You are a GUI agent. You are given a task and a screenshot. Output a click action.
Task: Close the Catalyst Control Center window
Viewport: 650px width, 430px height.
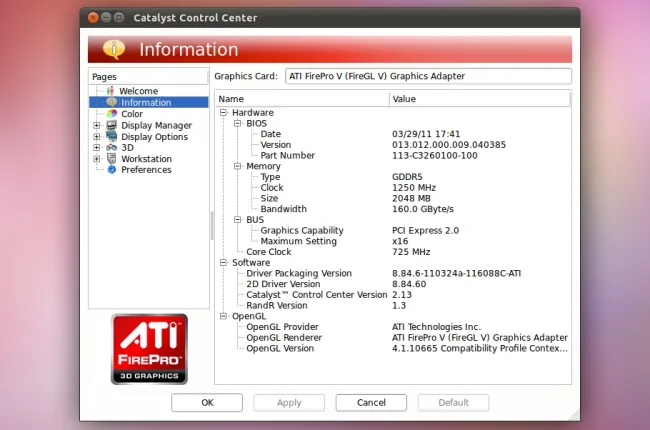coord(93,17)
